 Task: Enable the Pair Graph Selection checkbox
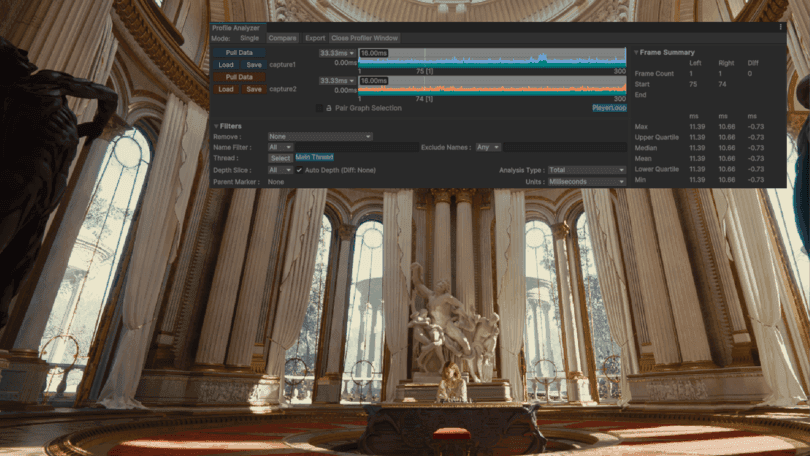[319, 108]
